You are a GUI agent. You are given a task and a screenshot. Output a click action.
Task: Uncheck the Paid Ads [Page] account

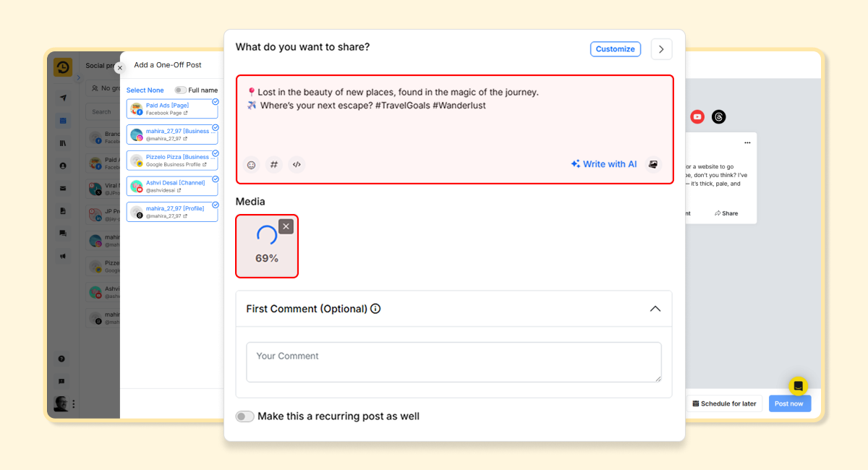pos(216,102)
